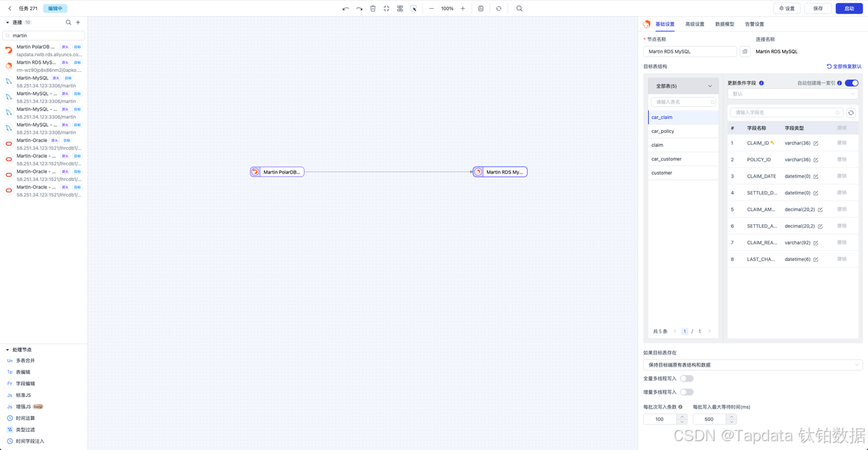868x450 pixels.
Task: Show info for 每批次写入条数
Action: [x=680, y=407]
